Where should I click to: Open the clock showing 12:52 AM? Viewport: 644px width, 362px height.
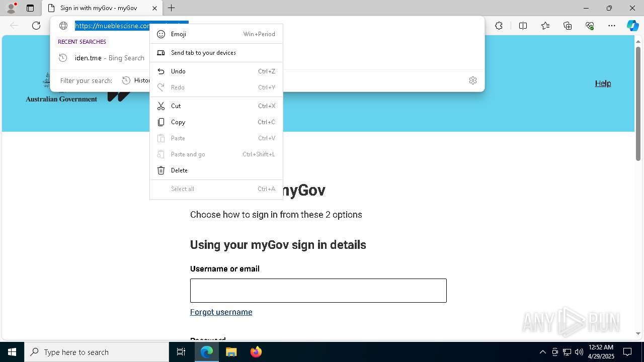pyautogui.click(x=601, y=352)
